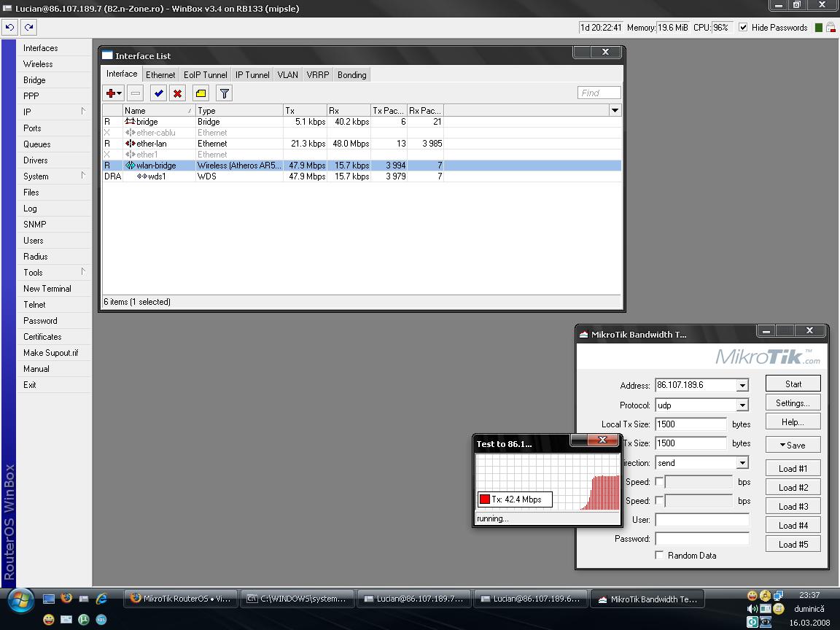The height and width of the screenshot is (630, 840).
Task: Click the Load #3 button
Action: (793, 507)
